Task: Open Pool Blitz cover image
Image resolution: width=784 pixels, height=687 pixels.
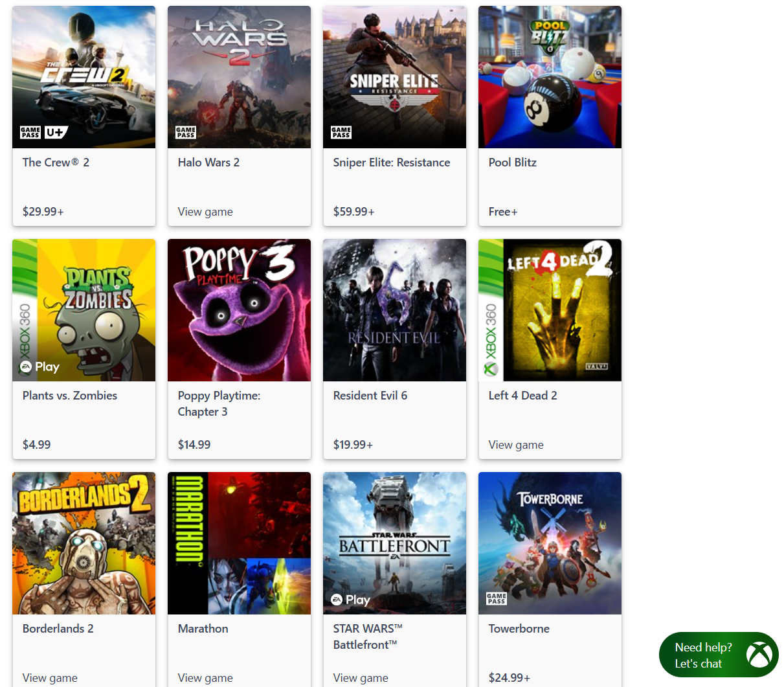Action: pyautogui.click(x=550, y=77)
